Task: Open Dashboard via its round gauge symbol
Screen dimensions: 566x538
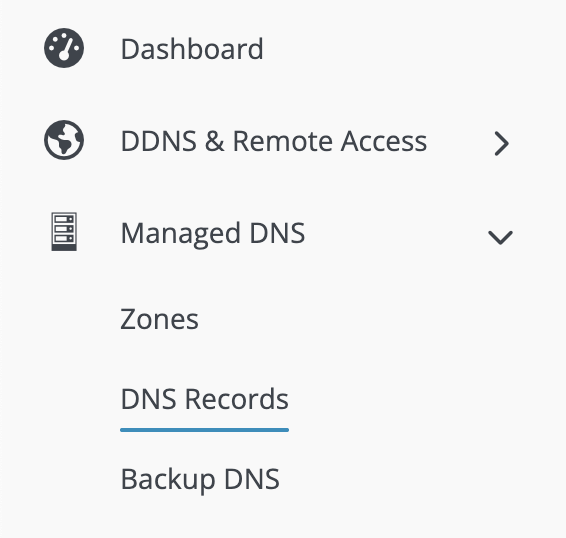Action: [x=64, y=48]
